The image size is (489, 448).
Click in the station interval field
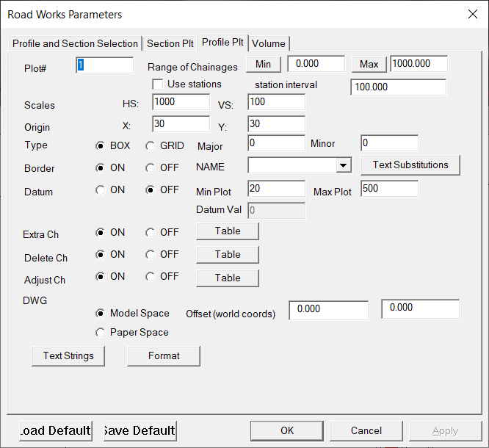pyautogui.click(x=398, y=87)
